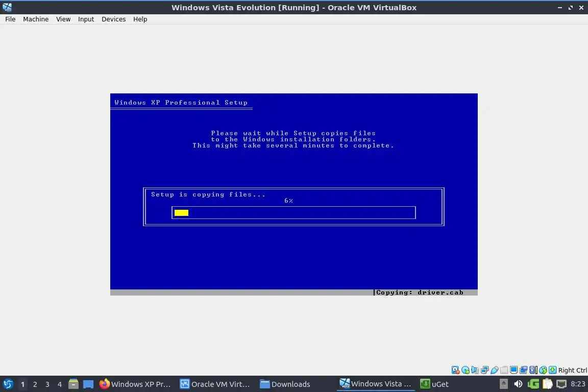Click the 8:23 clock
The height and width of the screenshot is (392, 588).
click(x=578, y=384)
